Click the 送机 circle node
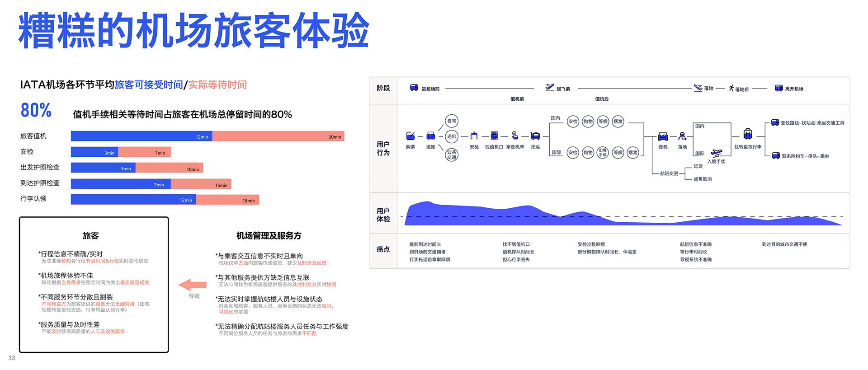This screenshot has width=868, height=370. tap(451, 136)
